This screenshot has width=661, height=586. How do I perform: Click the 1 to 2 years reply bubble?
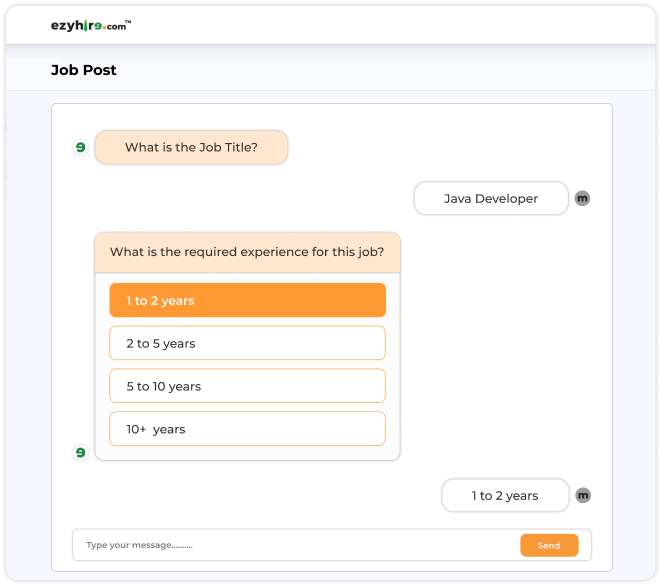(x=505, y=495)
